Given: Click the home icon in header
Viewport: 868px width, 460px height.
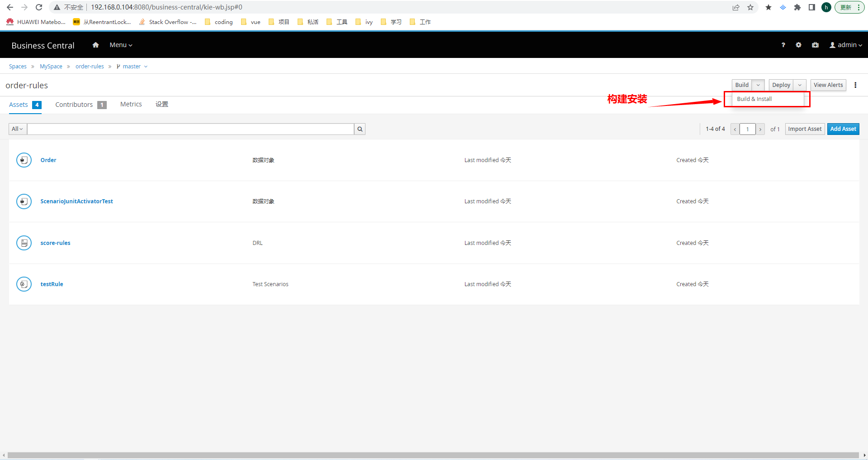Looking at the screenshot, I should point(95,45).
